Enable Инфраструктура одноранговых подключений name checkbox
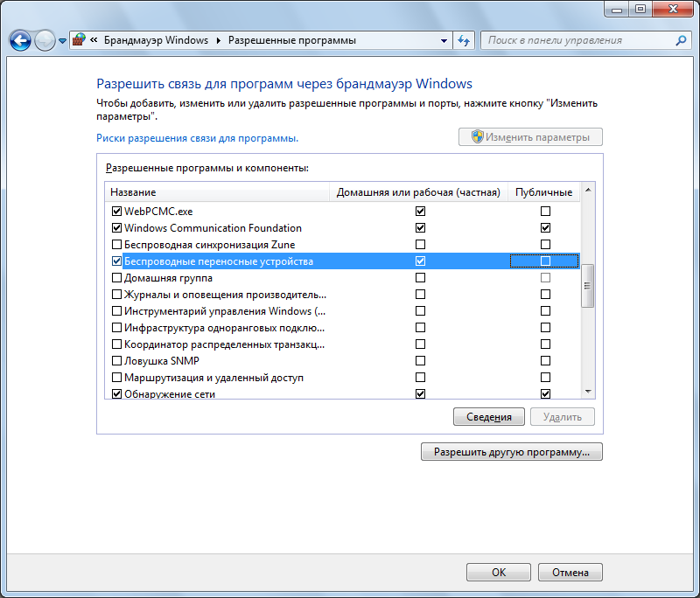The width and height of the screenshot is (700, 598). pos(116,328)
